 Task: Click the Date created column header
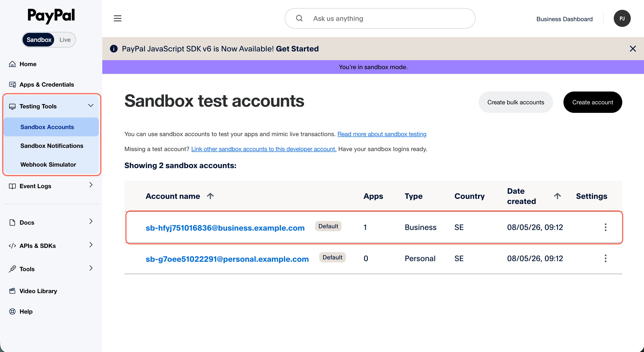click(521, 196)
